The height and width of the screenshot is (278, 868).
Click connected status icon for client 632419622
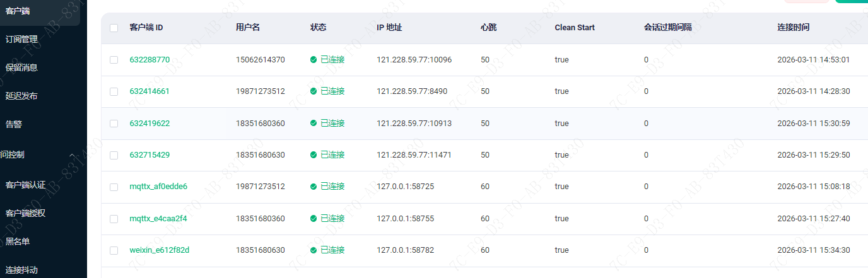[314, 124]
